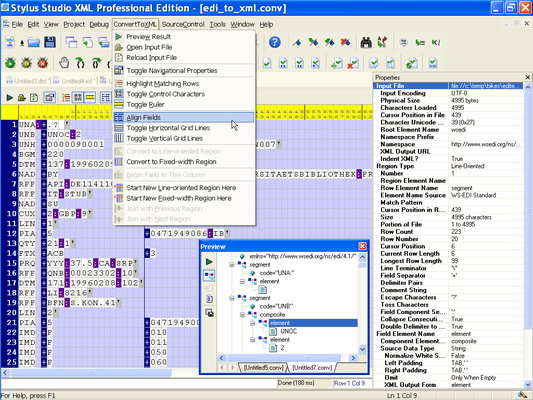Click the toggle bookmark flag icon

pyautogui.click(x=296, y=42)
